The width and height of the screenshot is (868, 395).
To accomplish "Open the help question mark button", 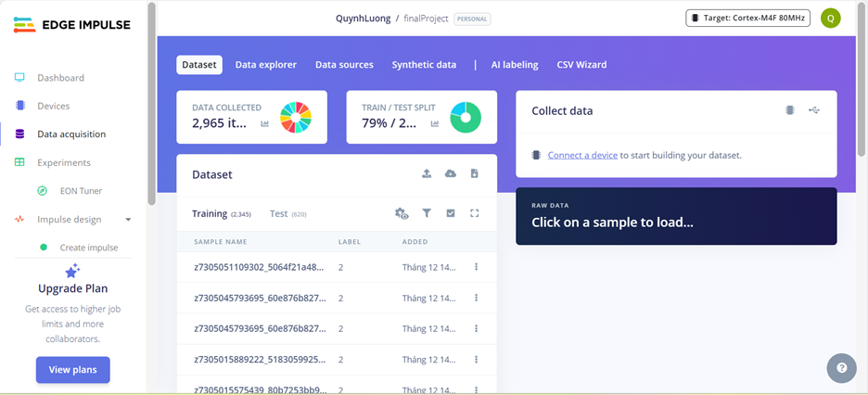I will [x=841, y=368].
